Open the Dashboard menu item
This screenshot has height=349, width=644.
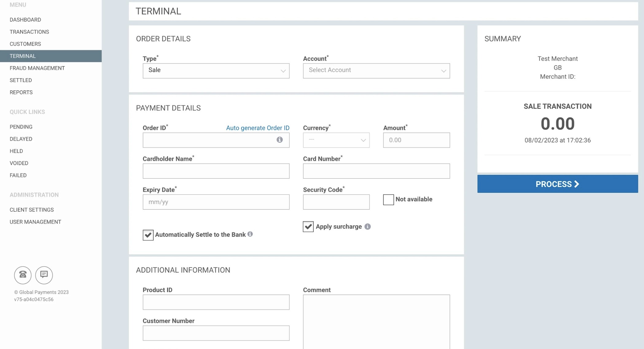(25, 20)
